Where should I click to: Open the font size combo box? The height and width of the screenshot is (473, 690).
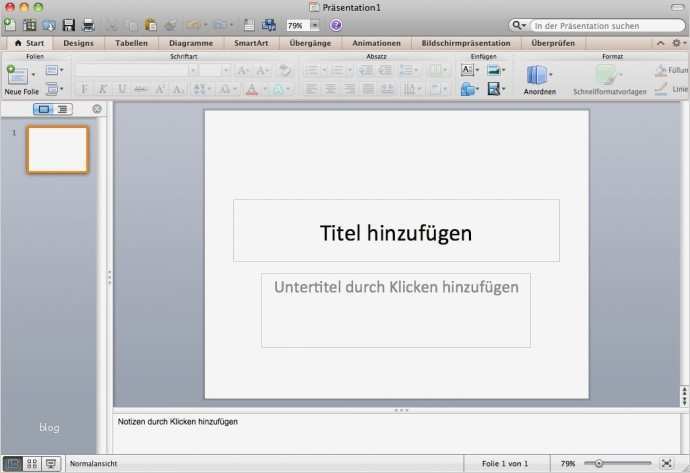215,70
